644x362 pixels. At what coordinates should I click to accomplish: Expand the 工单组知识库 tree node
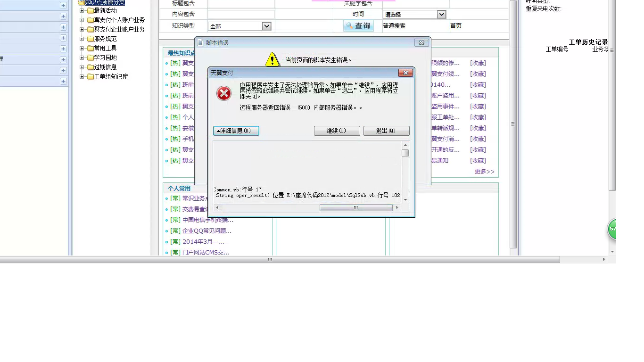click(82, 76)
